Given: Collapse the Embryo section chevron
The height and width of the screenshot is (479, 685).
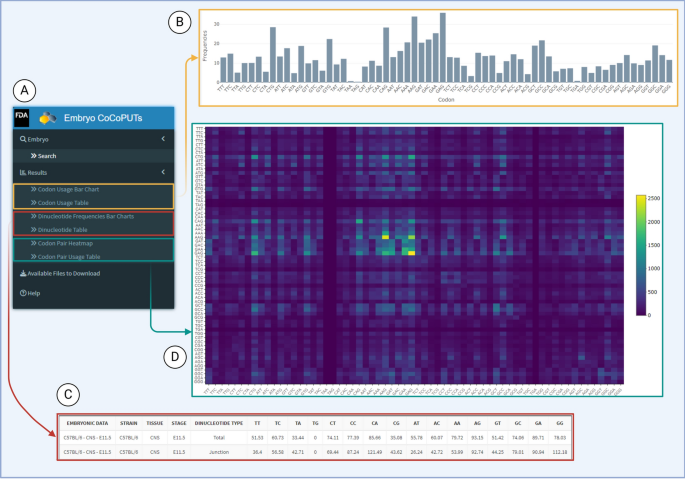Looking at the screenshot, I should point(162,140).
